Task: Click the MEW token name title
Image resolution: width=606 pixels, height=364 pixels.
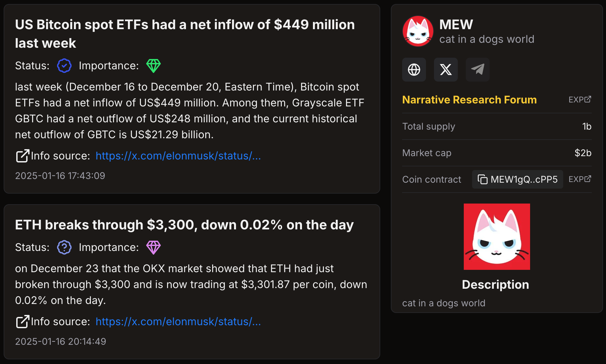Action: coord(456,25)
